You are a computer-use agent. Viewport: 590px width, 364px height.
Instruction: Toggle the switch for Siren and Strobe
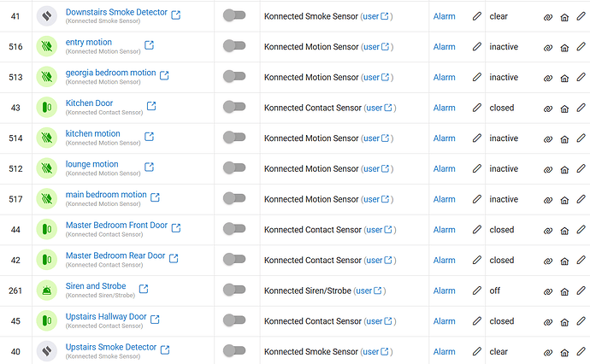[234, 290]
